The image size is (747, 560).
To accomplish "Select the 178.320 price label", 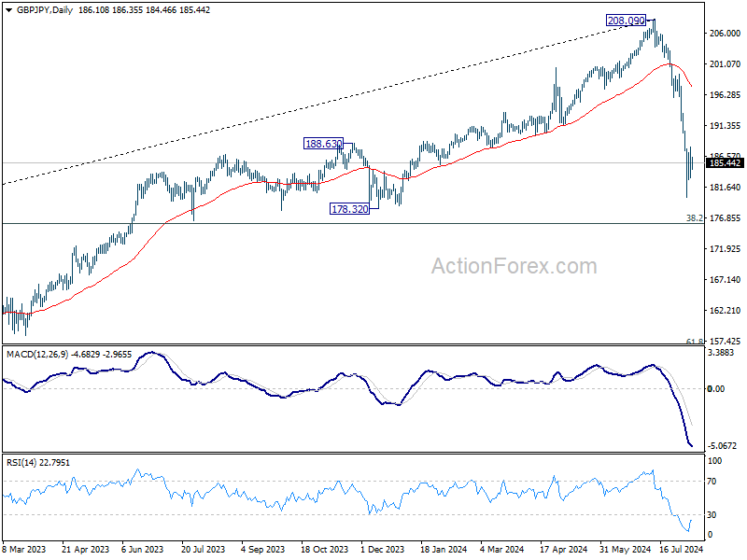I will pos(349,208).
